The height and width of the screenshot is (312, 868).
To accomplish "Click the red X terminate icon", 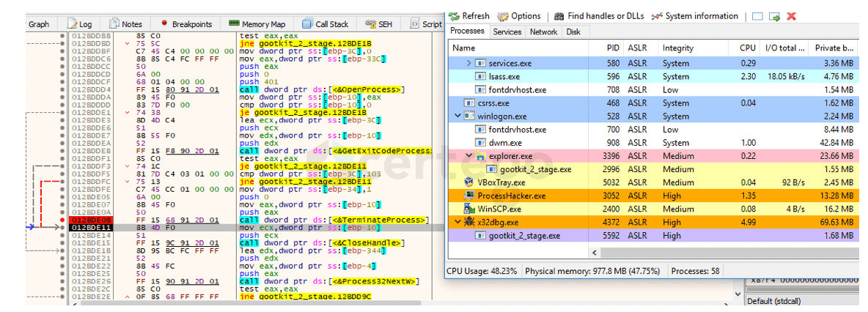I will click(791, 16).
